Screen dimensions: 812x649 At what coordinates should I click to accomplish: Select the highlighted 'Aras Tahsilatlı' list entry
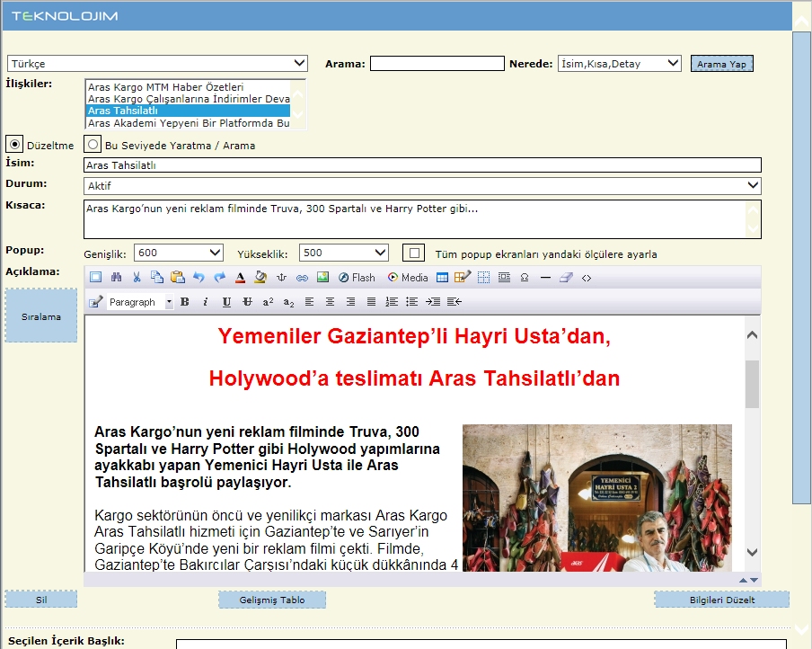(188, 111)
